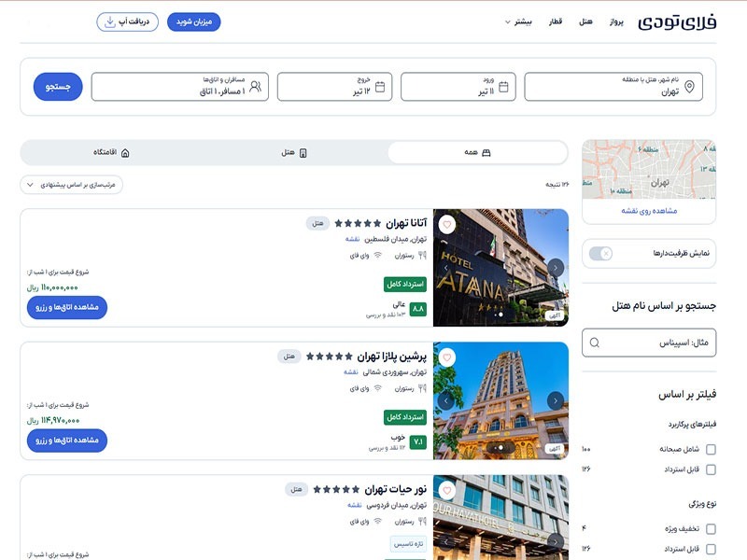Click the city name field showing تهران

point(613,87)
